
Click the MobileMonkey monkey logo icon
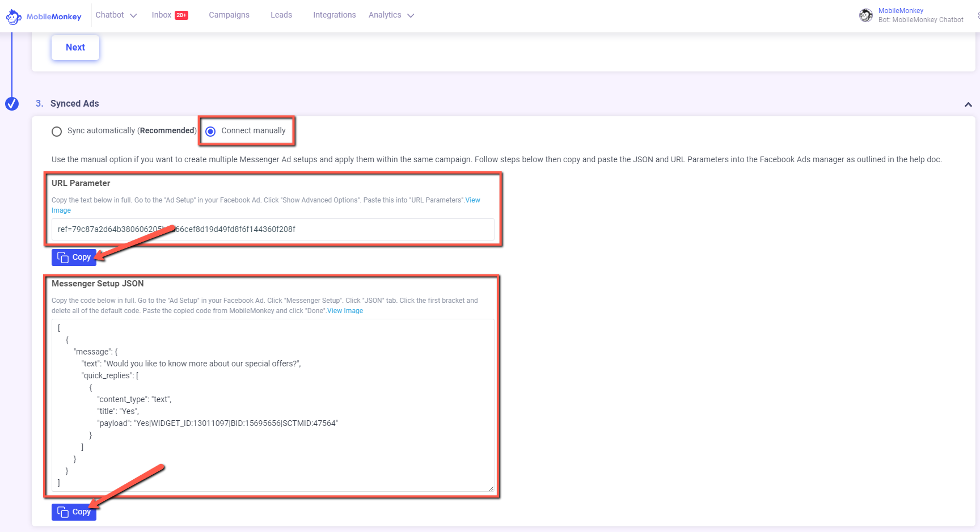(14, 15)
